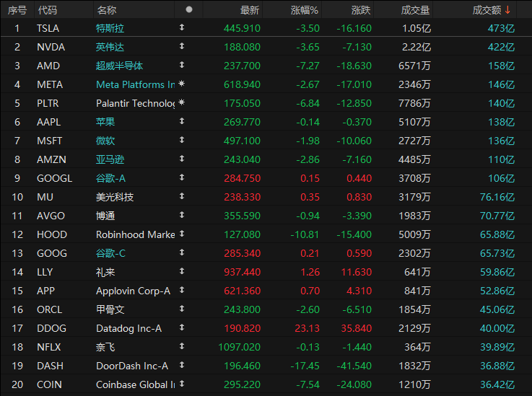This screenshot has width=532, height=396.
Task: Click the up-down arrow icon in AMD row
Action: point(182,64)
